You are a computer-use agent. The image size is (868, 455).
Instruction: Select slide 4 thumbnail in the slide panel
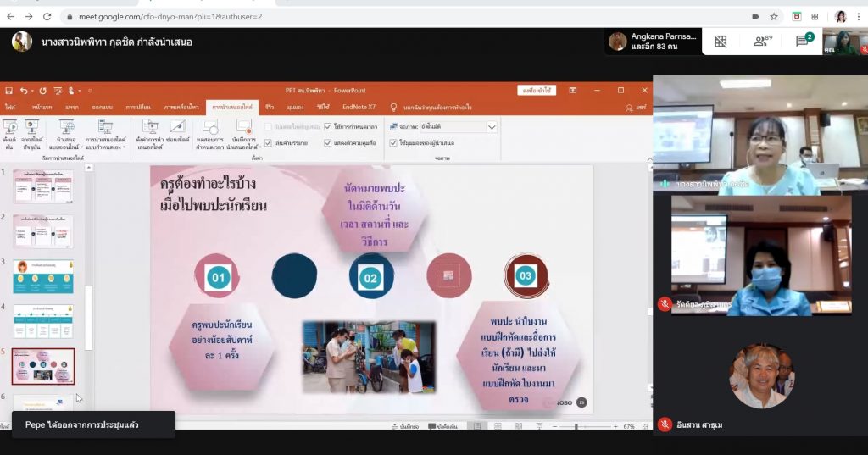tap(42, 321)
